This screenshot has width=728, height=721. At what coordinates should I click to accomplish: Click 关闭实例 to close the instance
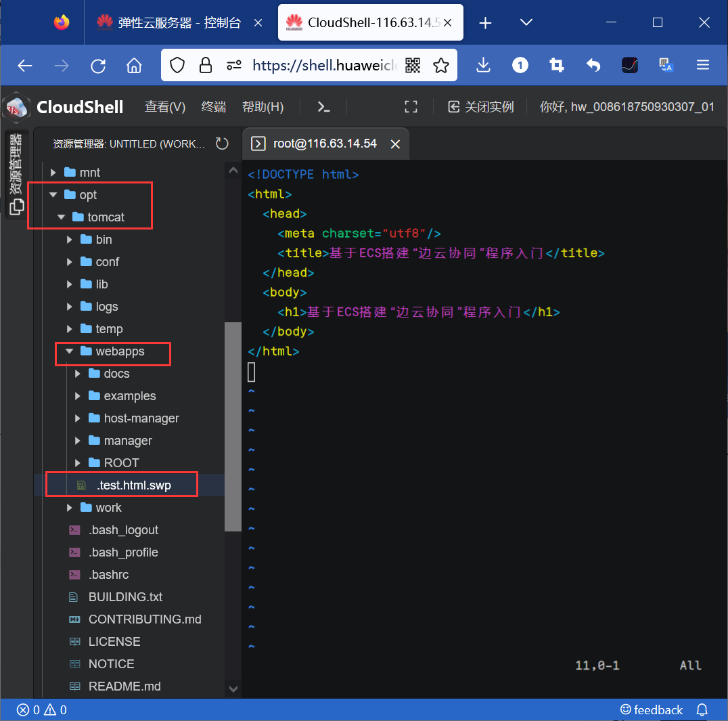[x=482, y=107]
